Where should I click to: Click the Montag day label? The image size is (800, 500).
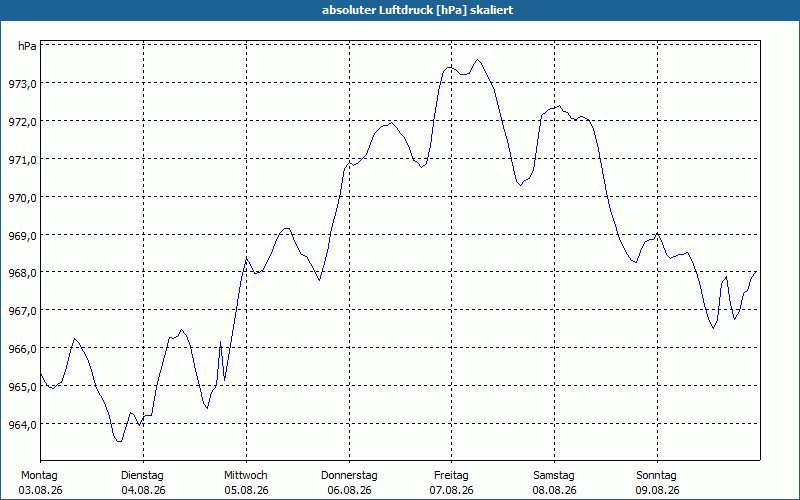coord(39,475)
